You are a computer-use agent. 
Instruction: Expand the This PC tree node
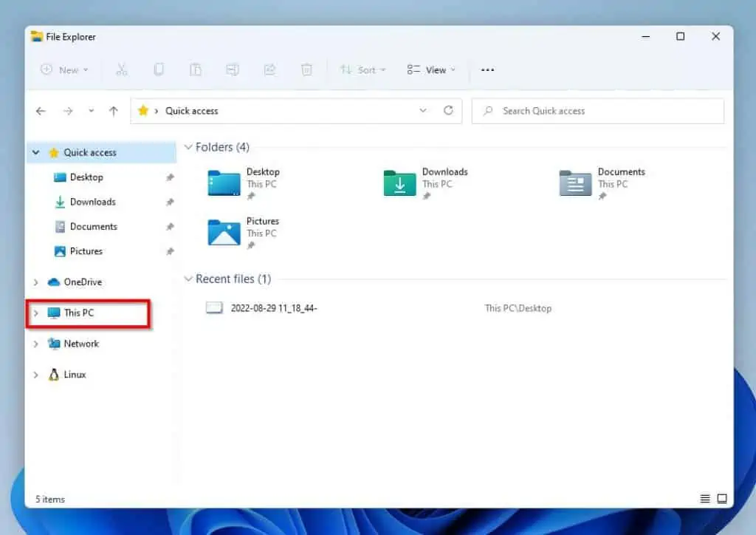click(x=35, y=313)
